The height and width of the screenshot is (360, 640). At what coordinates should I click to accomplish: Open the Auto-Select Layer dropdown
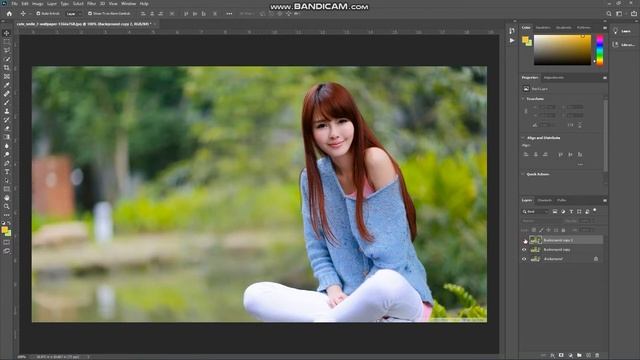click(x=73, y=13)
